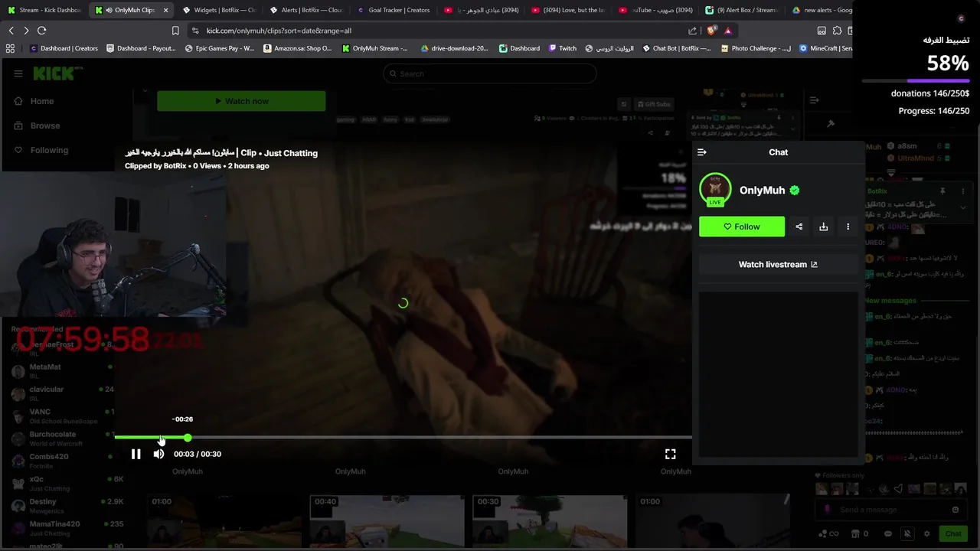
Task: Open recommended channel Burchocolate
Action: click(61, 439)
